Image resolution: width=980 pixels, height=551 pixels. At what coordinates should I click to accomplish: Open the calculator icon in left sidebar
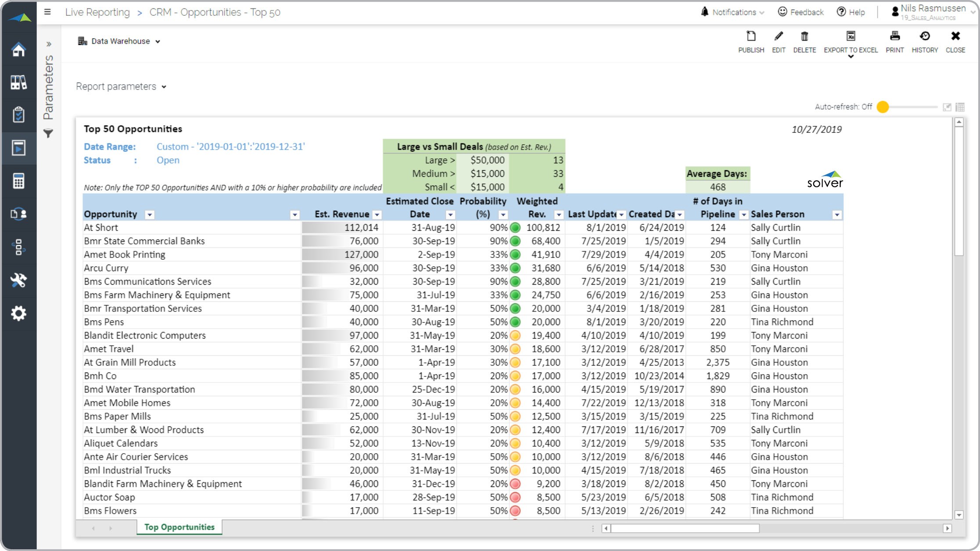(18, 181)
